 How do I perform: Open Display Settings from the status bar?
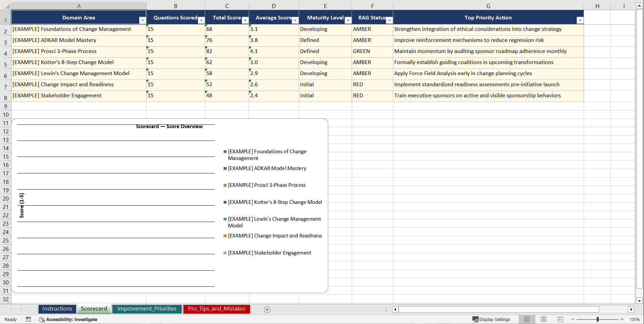(x=491, y=319)
